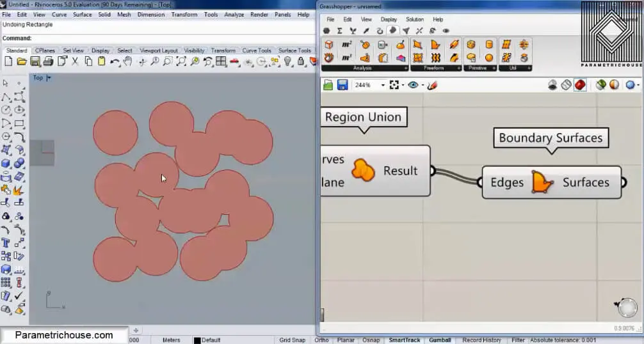The height and width of the screenshot is (344, 644).
Task: Open the dropdown arrow beside the eye icon
Action: (x=423, y=85)
